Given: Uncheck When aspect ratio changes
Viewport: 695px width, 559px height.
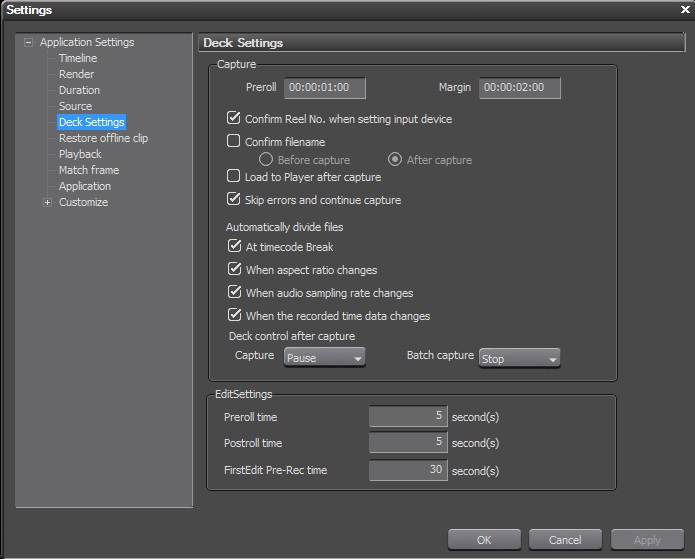Looking at the screenshot, I should (234, 269).
